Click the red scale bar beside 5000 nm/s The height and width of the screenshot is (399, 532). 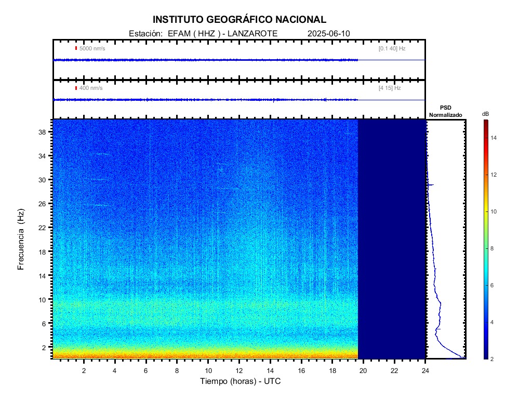point(76,48)
